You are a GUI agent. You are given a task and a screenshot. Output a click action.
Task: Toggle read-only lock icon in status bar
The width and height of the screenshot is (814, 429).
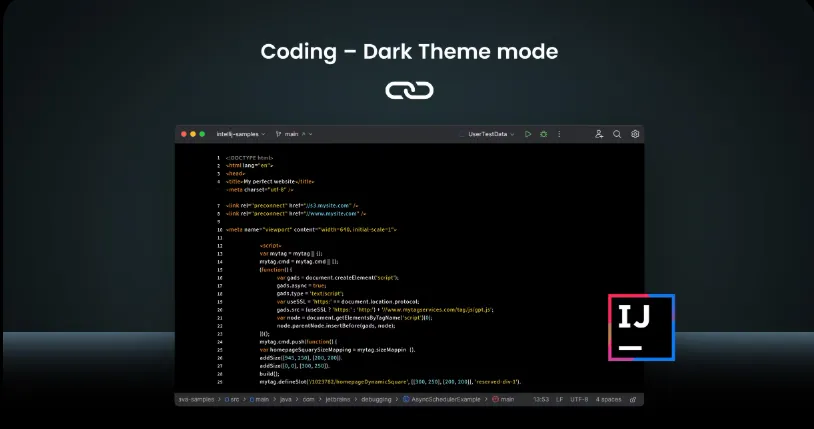pyautogui.click(x=633, y=399)
